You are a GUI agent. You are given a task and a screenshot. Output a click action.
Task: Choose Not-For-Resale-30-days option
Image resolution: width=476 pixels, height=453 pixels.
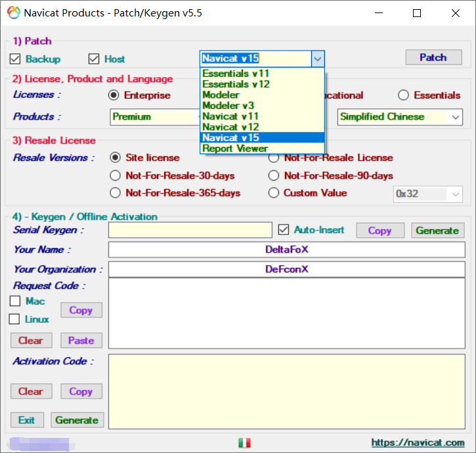pos(115,175)
